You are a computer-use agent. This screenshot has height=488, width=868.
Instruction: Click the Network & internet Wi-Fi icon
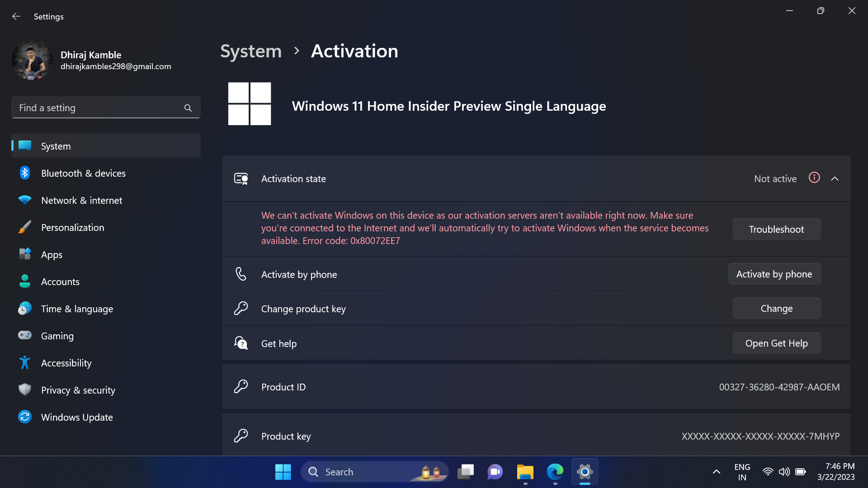tap(25, 200)
